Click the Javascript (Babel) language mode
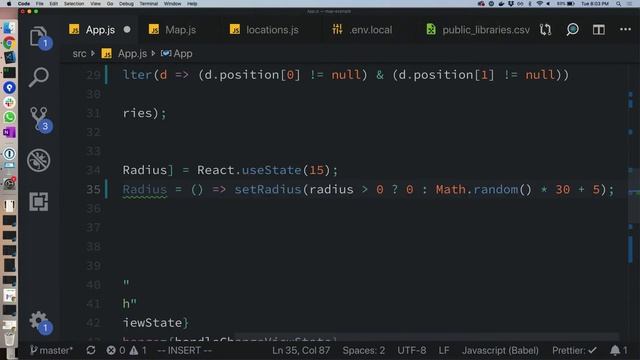This screenshot has height=360, width=640. [500, 350]
